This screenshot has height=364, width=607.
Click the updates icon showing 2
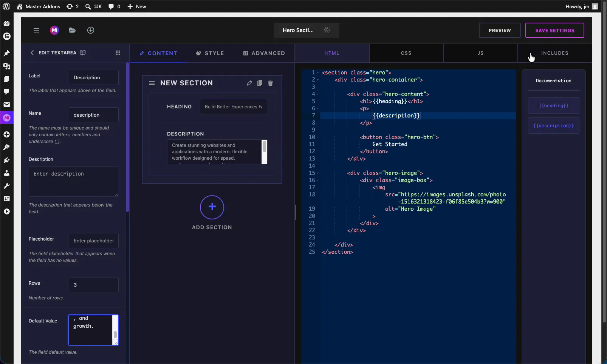73,6
